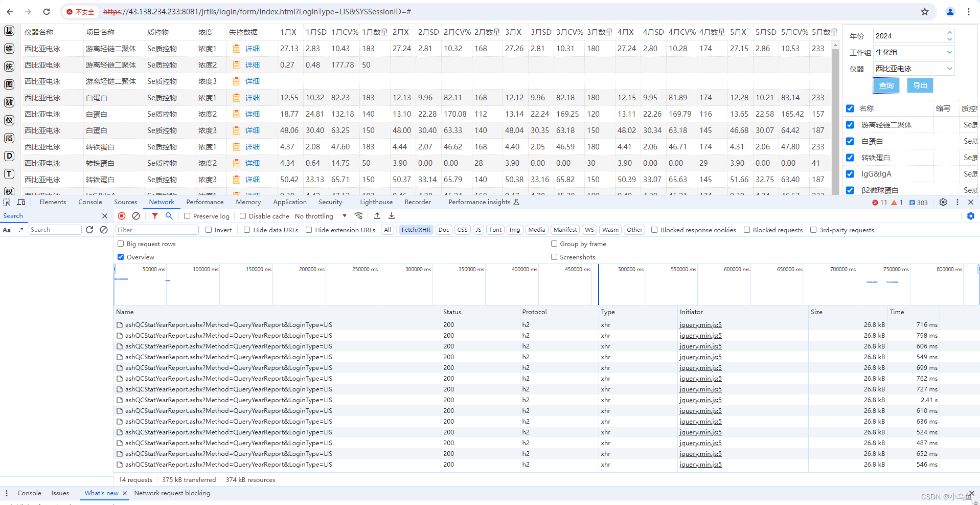Screen dimensions: 980x505
Task: Sort requests by Time column header
Action: (913, 312)
